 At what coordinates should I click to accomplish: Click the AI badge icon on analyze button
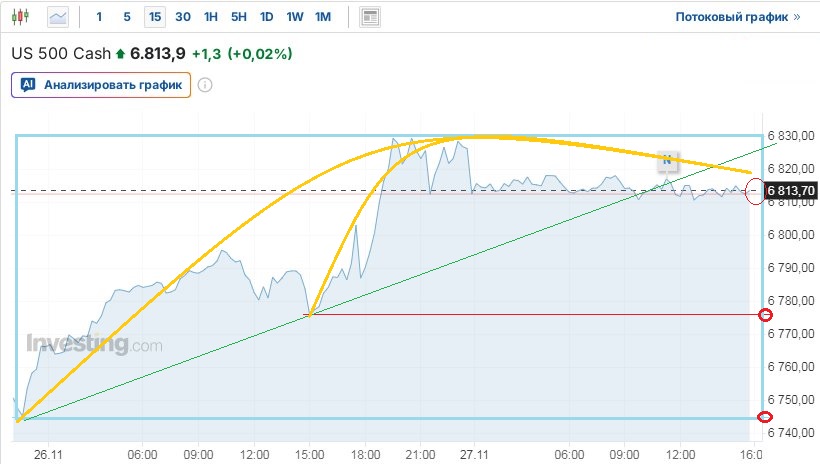click(28, 85)
